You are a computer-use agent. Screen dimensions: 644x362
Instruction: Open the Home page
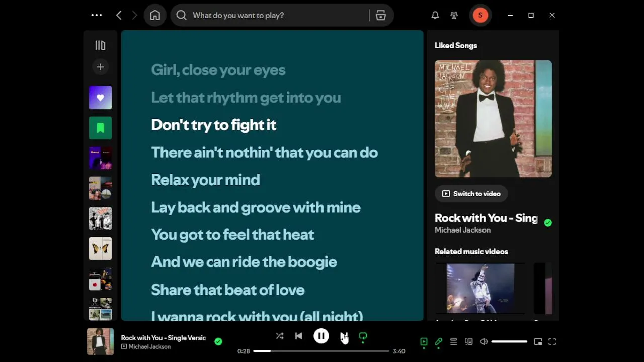pyautogui.click(x=155, y=15)
